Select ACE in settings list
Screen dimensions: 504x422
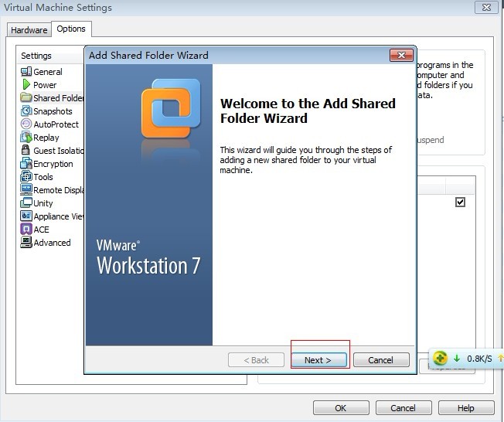coord(42,230)
